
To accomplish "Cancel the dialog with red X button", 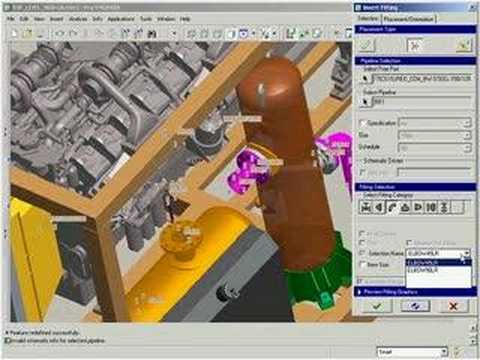I will [453, 306].
